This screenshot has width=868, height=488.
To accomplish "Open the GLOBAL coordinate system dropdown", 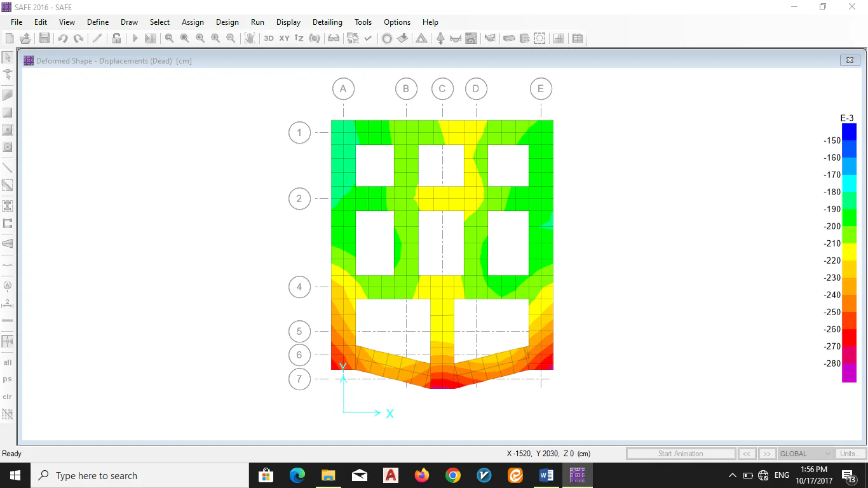I will 805,454.
